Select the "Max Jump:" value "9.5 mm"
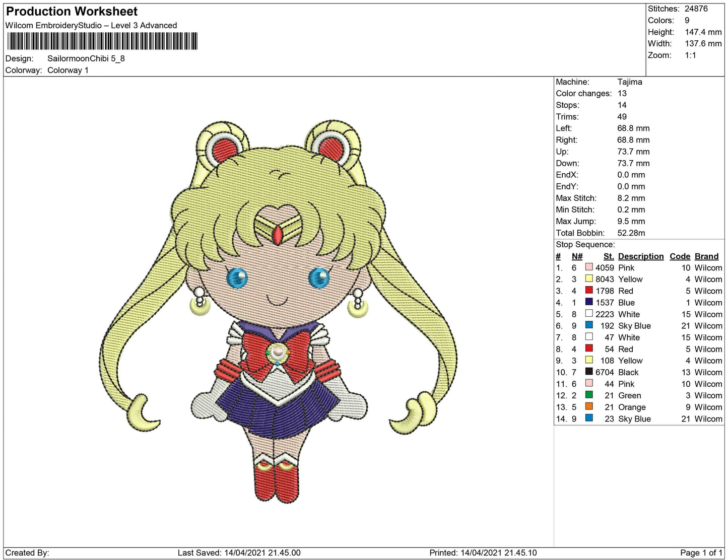The width and height of the screenshot is (728, 560). (x=631, y=221)
